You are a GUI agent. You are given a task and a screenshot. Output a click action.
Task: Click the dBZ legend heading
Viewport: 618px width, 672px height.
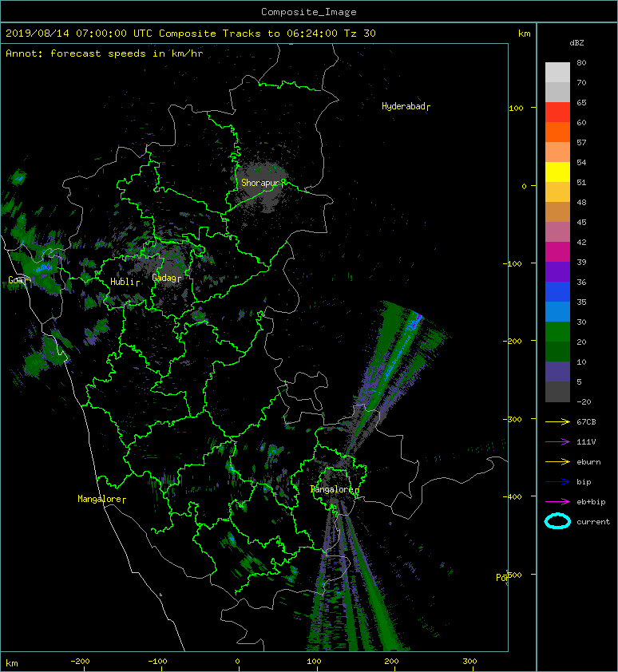tap(576, 43)
